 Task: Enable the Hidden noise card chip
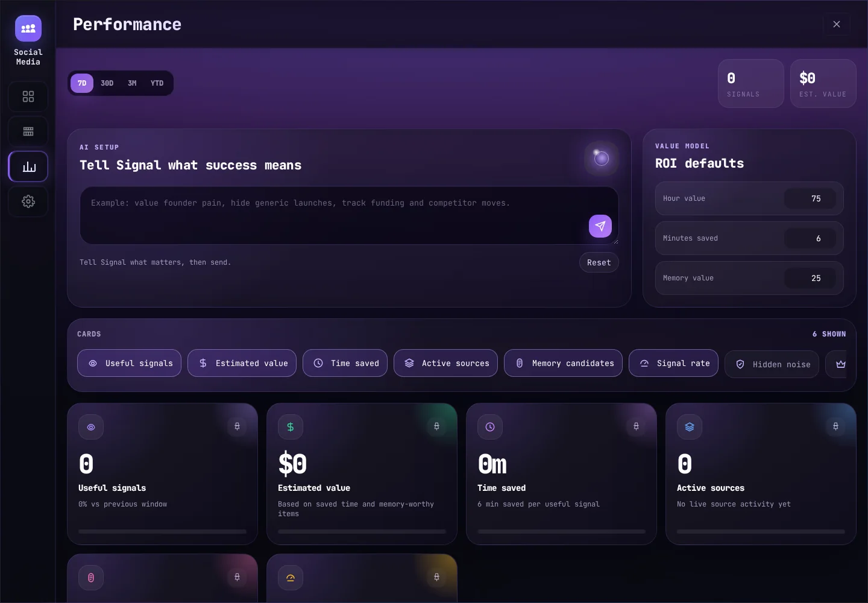coord(772,364)
